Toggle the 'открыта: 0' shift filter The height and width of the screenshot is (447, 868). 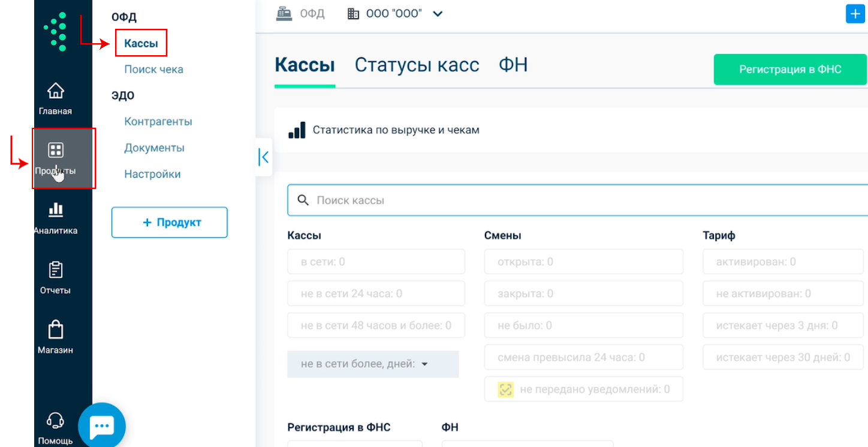click(x=583, y=262)
